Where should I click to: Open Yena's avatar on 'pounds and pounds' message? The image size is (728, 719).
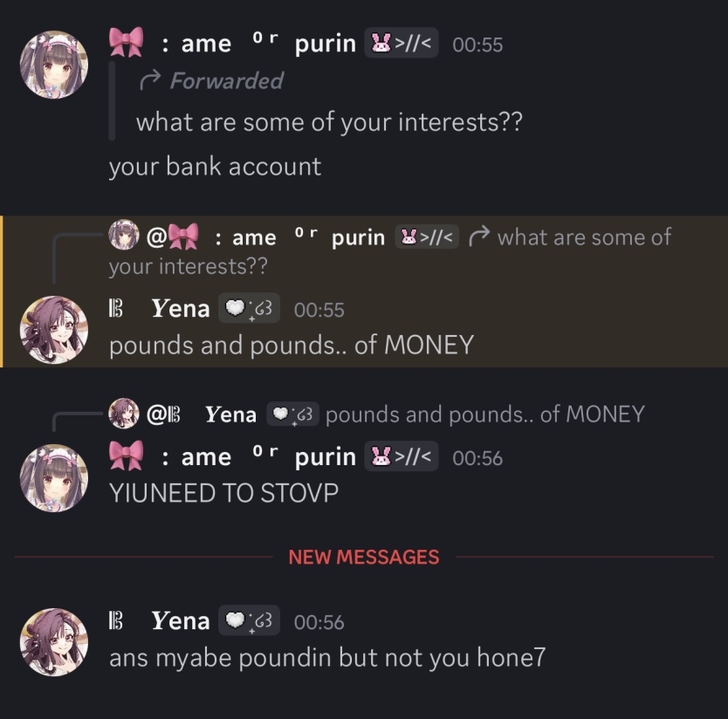[54, 330]
